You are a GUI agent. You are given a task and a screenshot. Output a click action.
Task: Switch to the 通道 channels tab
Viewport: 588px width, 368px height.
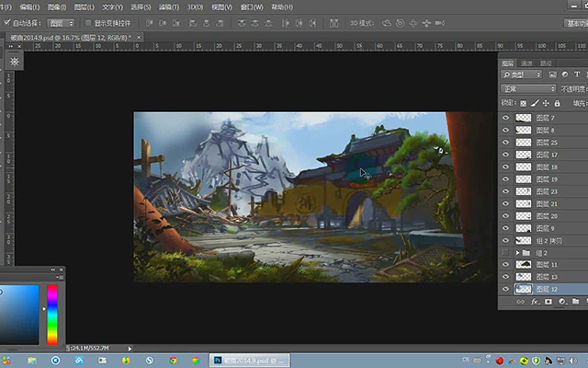pyautogui.click(x=526, y=63)
